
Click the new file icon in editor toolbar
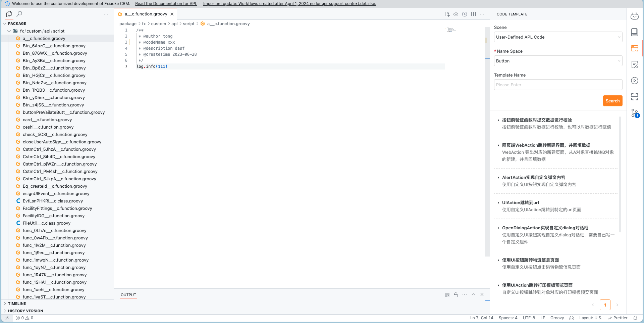coord(447,14)
